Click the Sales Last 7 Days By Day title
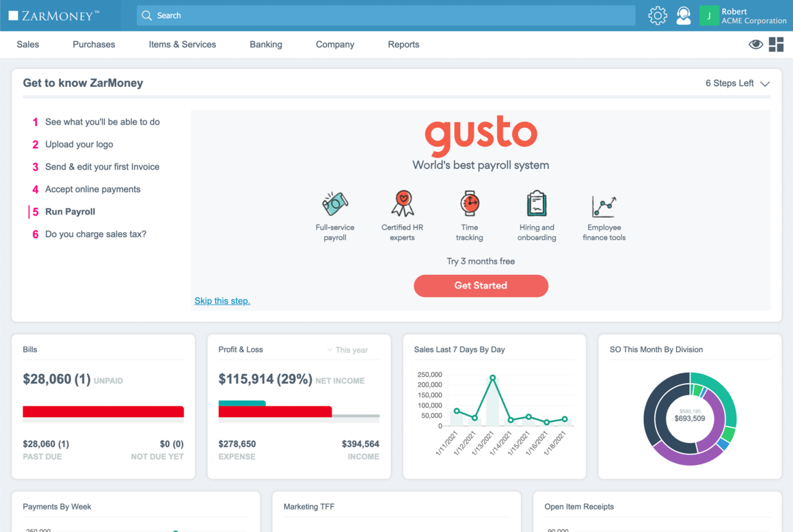The image size is (793, 532). [459, 349]
